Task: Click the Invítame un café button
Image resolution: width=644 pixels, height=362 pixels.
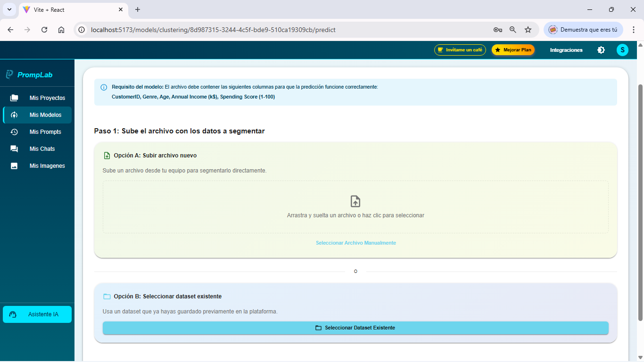Action: [x=460, y=50]
